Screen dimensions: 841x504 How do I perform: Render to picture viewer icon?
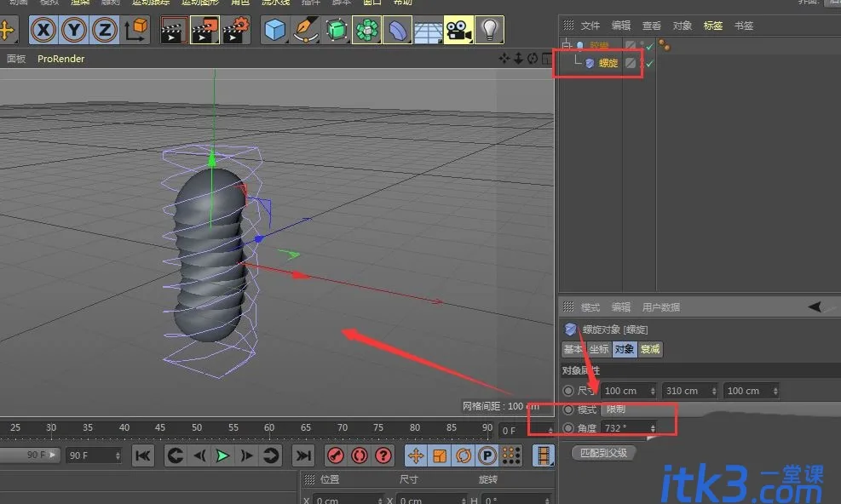(204, 30)
